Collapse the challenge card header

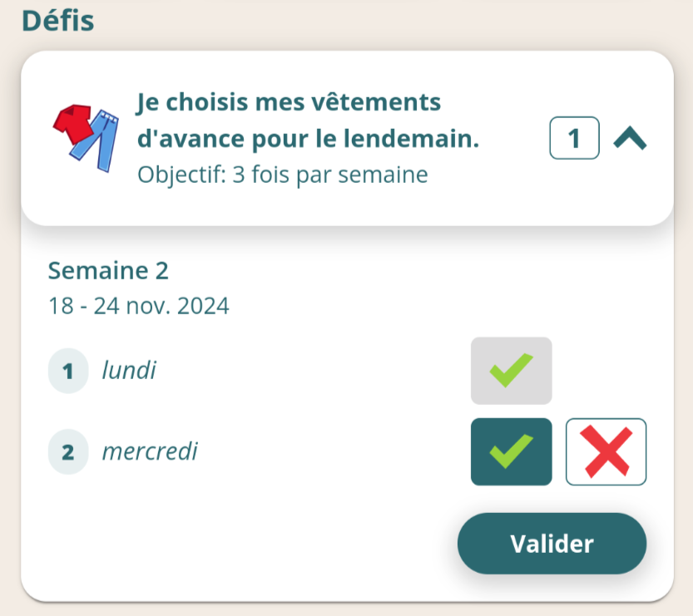pos(348,138)
